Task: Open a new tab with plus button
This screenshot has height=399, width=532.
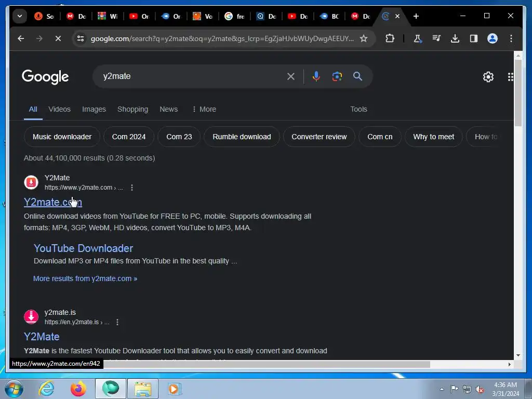Action: point(416,16)
